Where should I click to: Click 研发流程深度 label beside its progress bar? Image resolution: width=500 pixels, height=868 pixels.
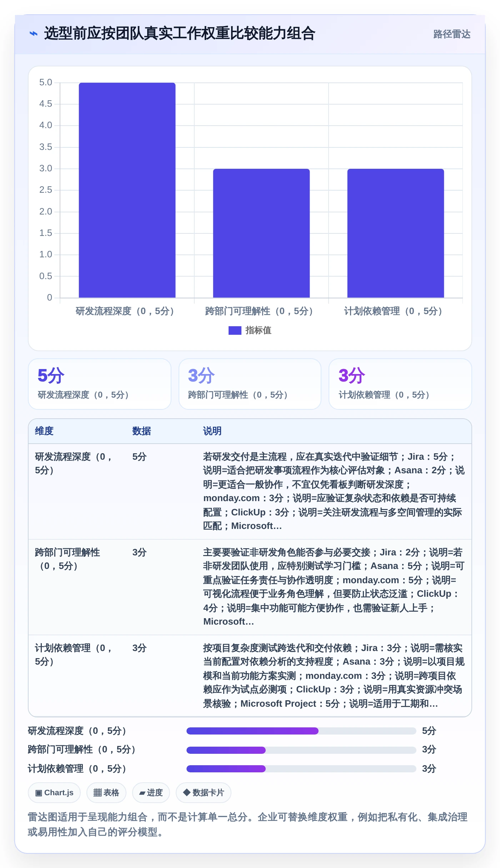[x=77, y=731]
